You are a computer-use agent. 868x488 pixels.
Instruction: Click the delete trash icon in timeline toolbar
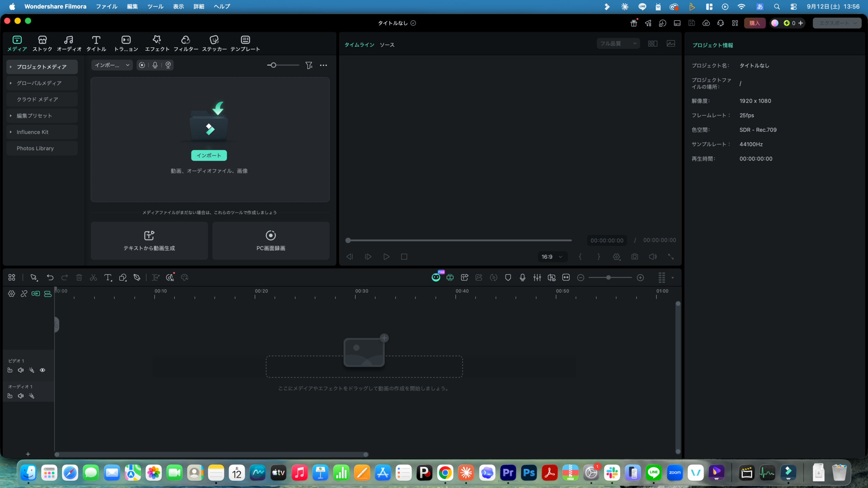pyautogui.click(x=79, y=278)
